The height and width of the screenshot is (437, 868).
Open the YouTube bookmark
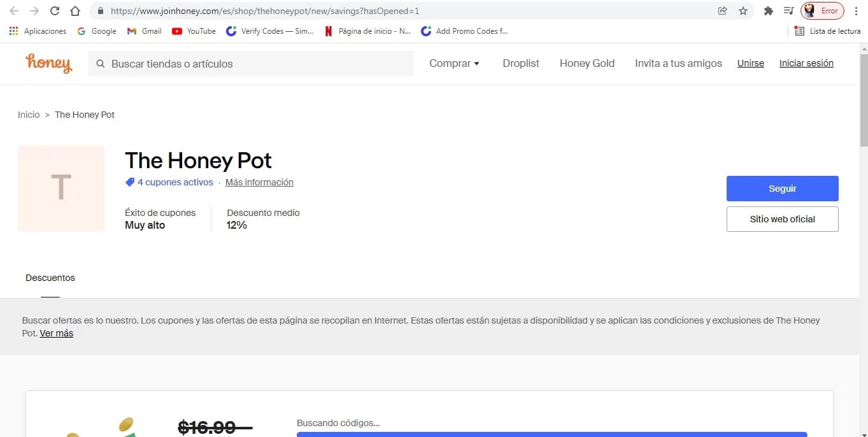pyautogui.click(x=194, y=31)
